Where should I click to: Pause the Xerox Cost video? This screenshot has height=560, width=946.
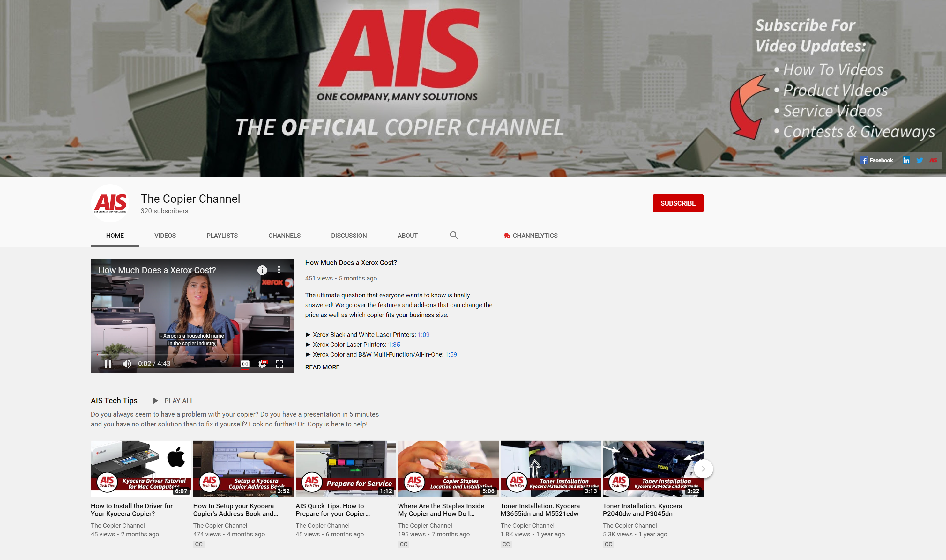pos(108,364)
